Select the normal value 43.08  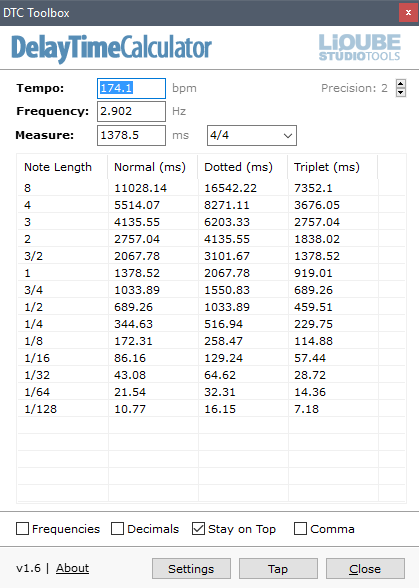130,375
